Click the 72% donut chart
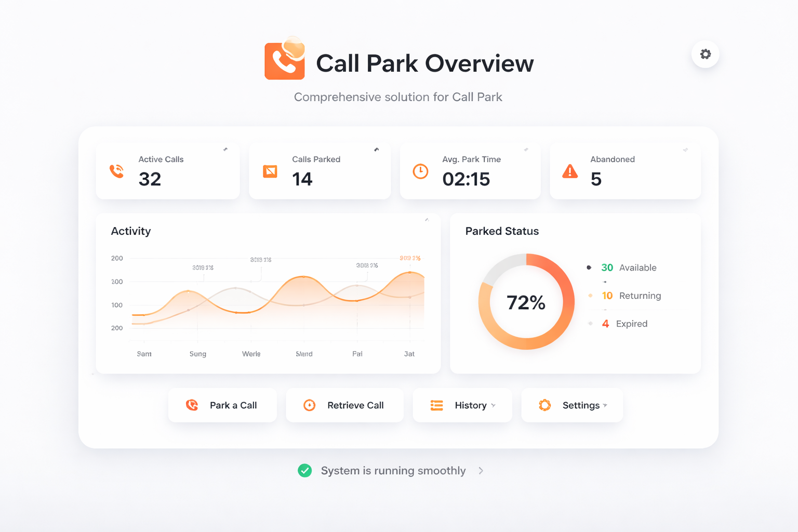 [526, 302]
